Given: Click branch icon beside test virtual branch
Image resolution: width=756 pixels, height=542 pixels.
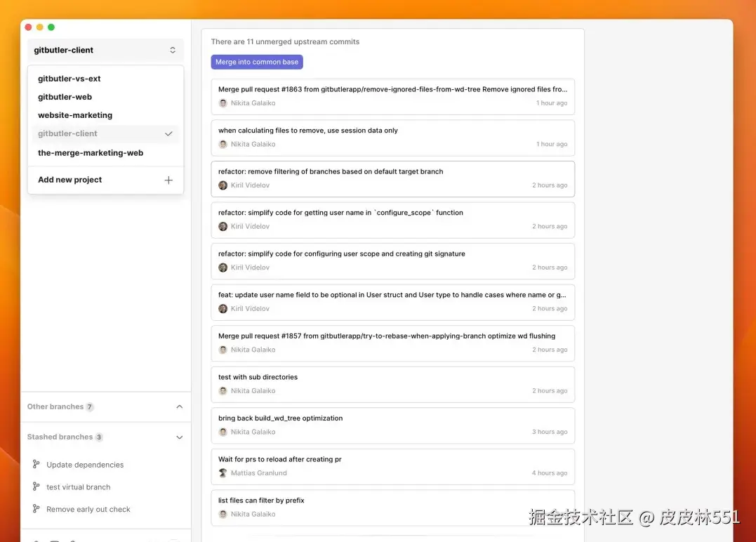Looking at the screenshot, I should 37,487.
